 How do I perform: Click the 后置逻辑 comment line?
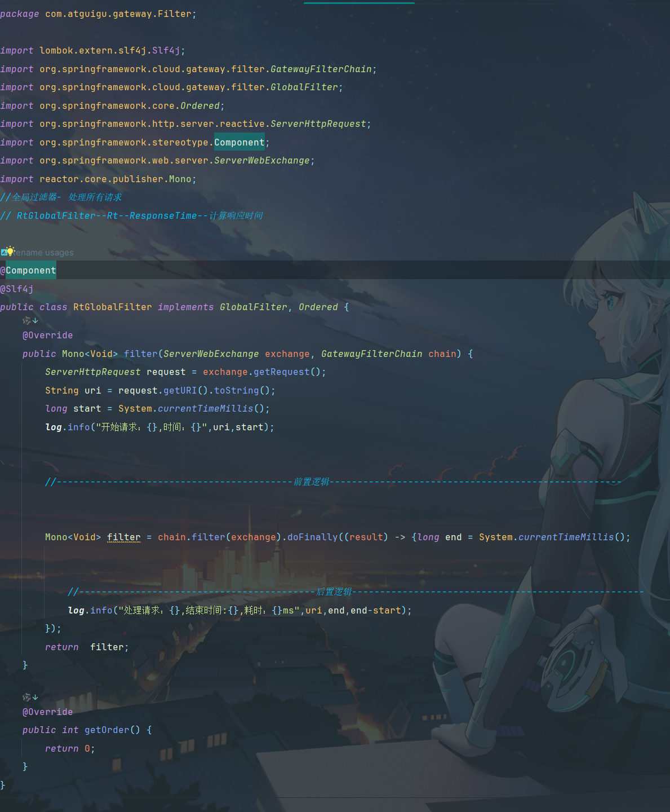pyautogui.click(x=355, y=592)
